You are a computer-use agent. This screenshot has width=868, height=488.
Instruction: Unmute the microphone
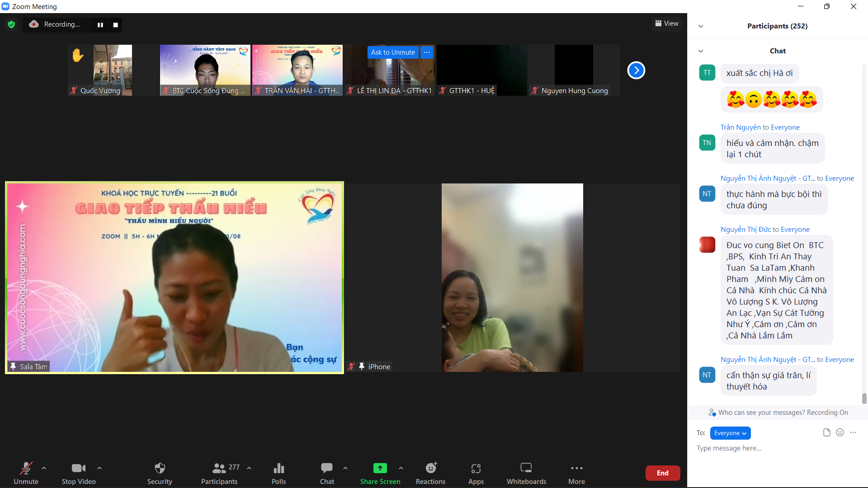26,468
